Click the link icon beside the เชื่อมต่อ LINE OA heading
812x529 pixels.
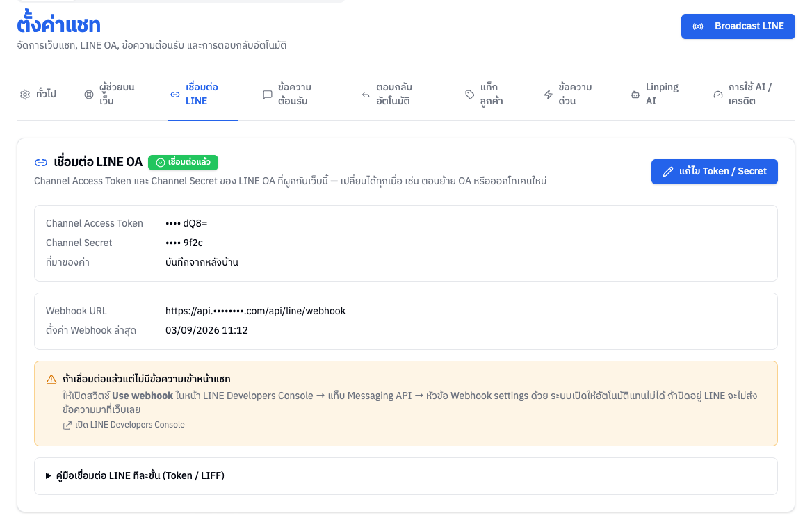[x=41, y=163]
